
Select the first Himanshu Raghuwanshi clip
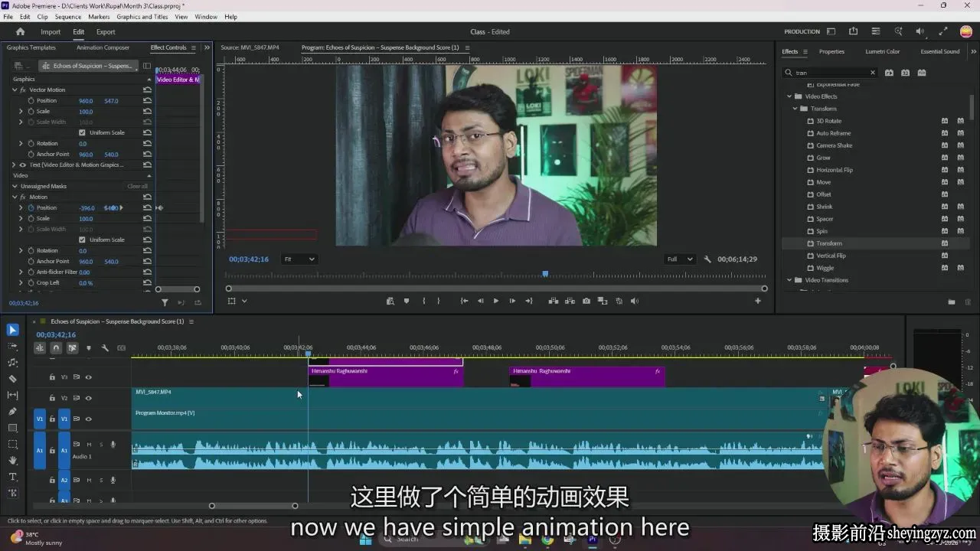point(385,376)
